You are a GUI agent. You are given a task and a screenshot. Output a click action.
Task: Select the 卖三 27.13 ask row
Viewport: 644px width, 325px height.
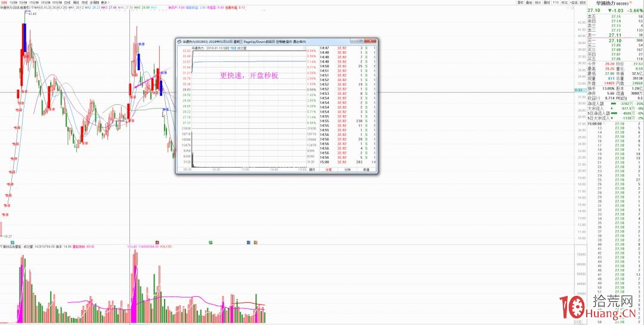point(615,26)
